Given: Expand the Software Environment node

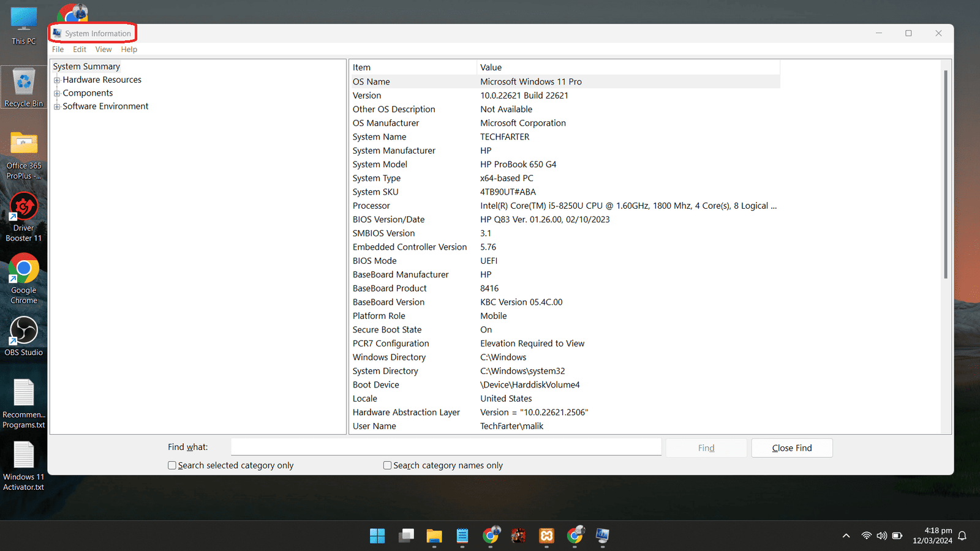Looking at the screenshot, I should pyautogui.click(x=57, y=107).
